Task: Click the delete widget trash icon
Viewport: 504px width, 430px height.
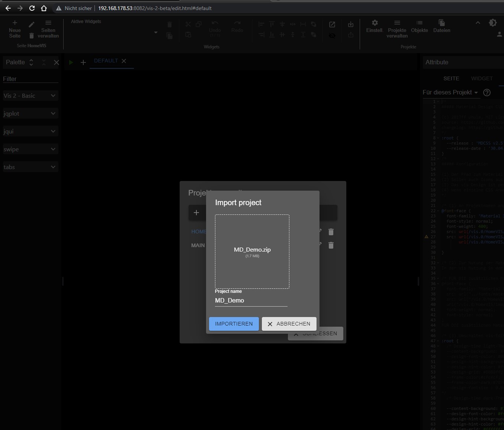Action: click(170, 24)
